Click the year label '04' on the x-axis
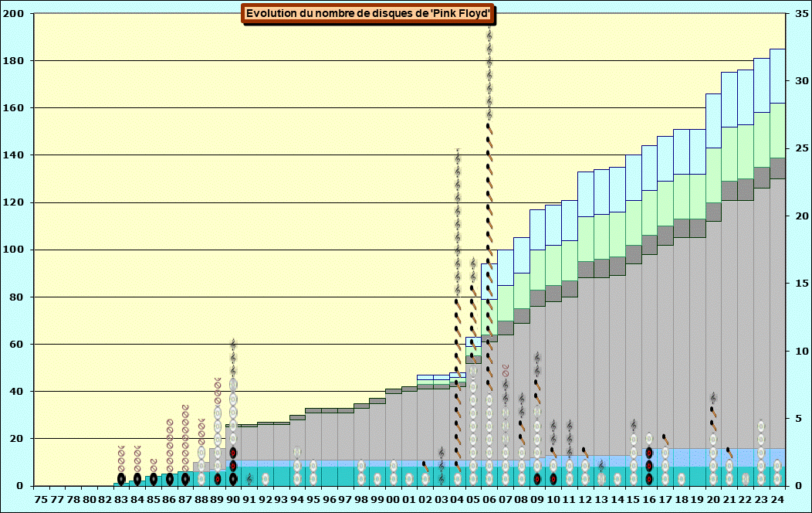Viewport: 812px width, 513px height. point(457,500)
